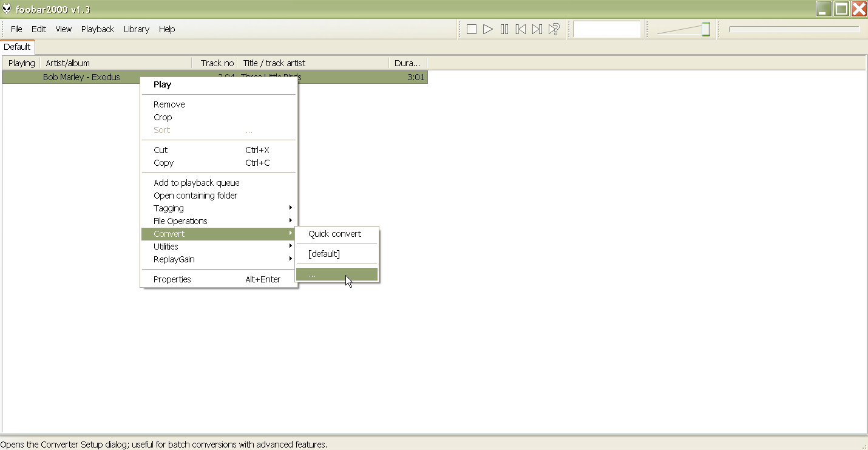Choose Play from the context menu
This screenshot has height=450, width=868.
219,85
